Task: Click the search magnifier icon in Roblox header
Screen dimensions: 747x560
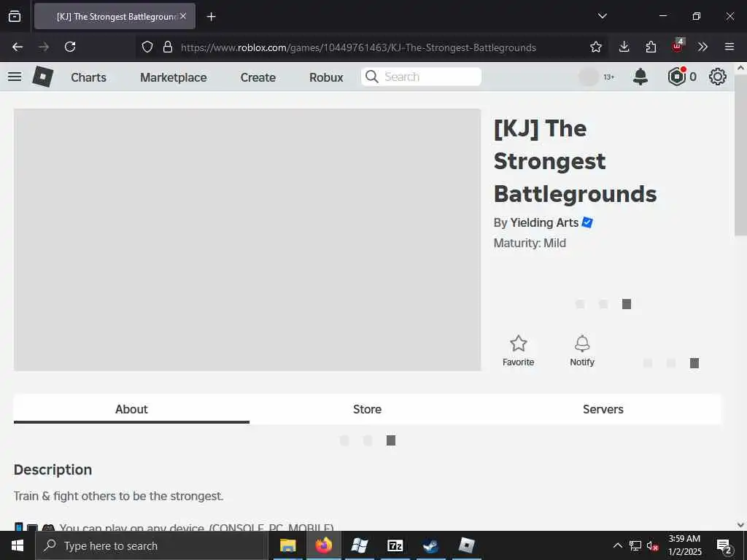Action: coord(371,77)
